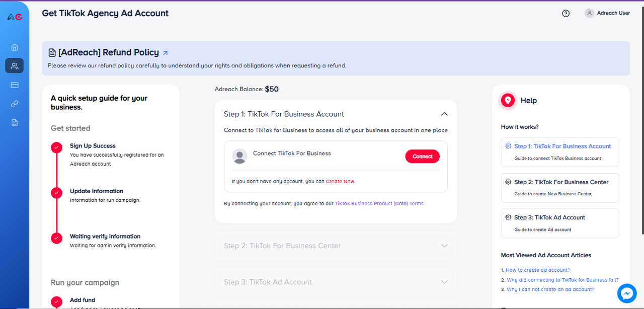The height and width of the screenshot is (309, 644).
Task: Expand Step 2 TikTok For Business Center
Action: pos(444,246)
